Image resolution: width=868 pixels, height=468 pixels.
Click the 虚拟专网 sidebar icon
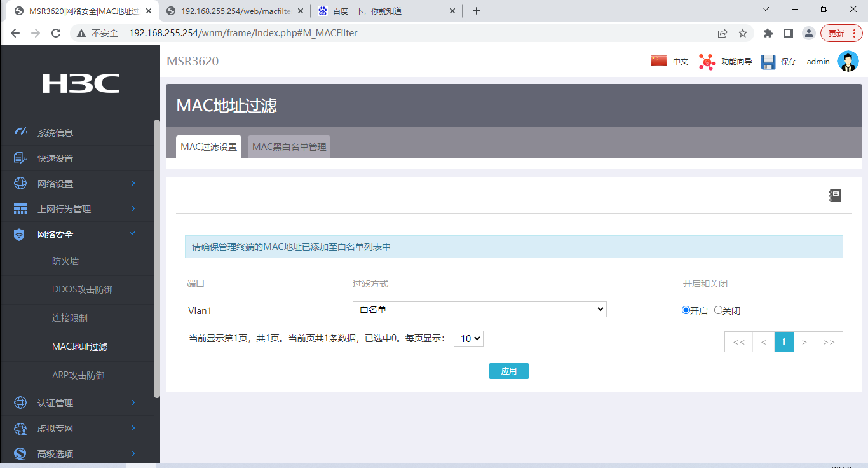click(20, 429)
